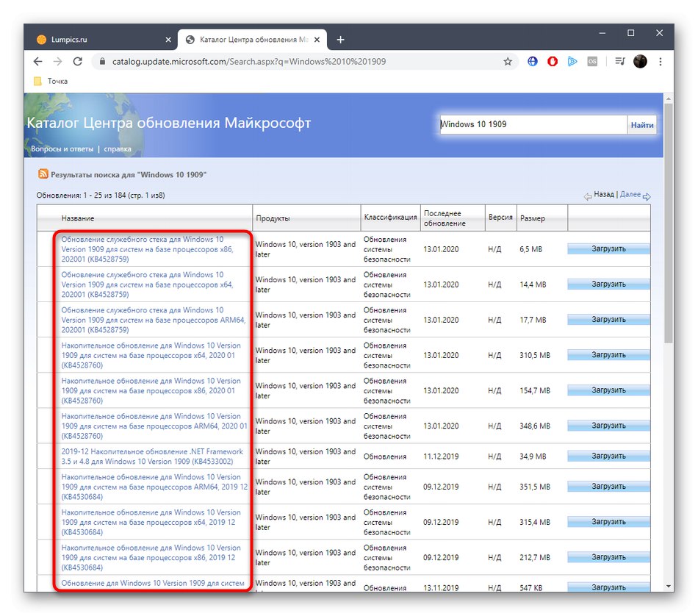Open the Вопросы и ответы link
The image size is (698, 616).
point(62,148)
